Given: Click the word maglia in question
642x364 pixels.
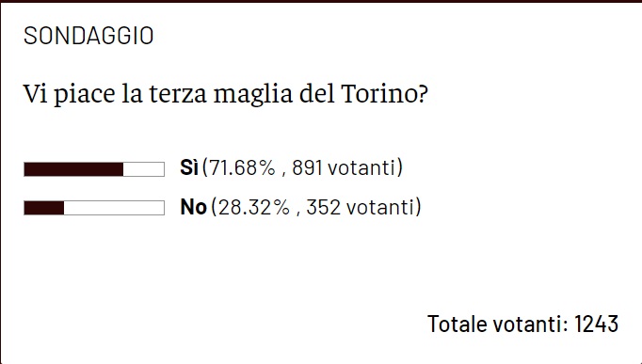Looking at the screenshot, I should [x=253, y=95].
